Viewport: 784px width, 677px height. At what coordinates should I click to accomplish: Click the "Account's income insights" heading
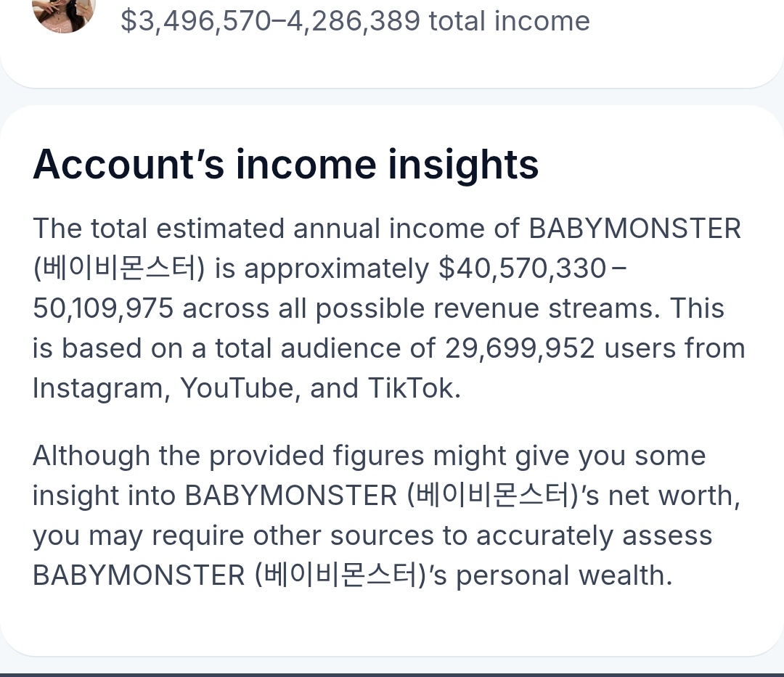285,164
